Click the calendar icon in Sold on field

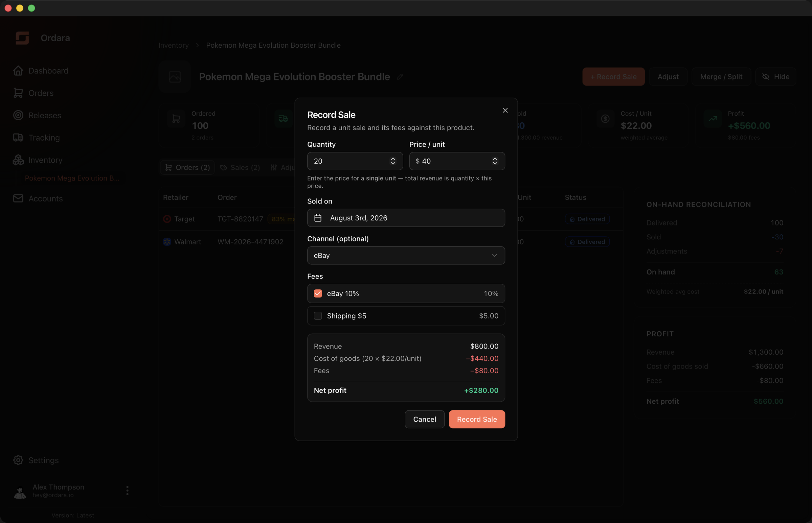tap(318, 218)
